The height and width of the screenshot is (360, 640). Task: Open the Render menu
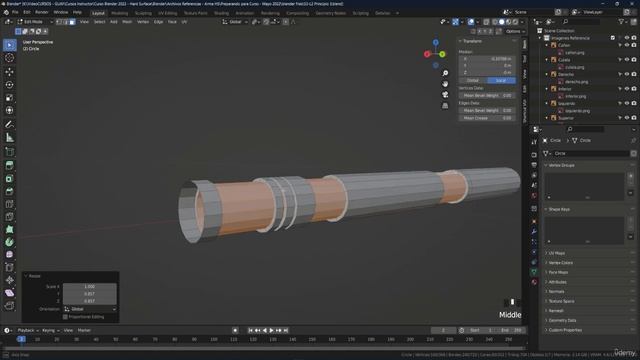(42, 13)
